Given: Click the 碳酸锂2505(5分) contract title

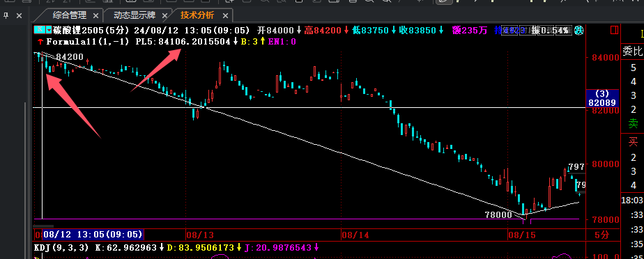Looking at the screenshot, I should [91, 30].
